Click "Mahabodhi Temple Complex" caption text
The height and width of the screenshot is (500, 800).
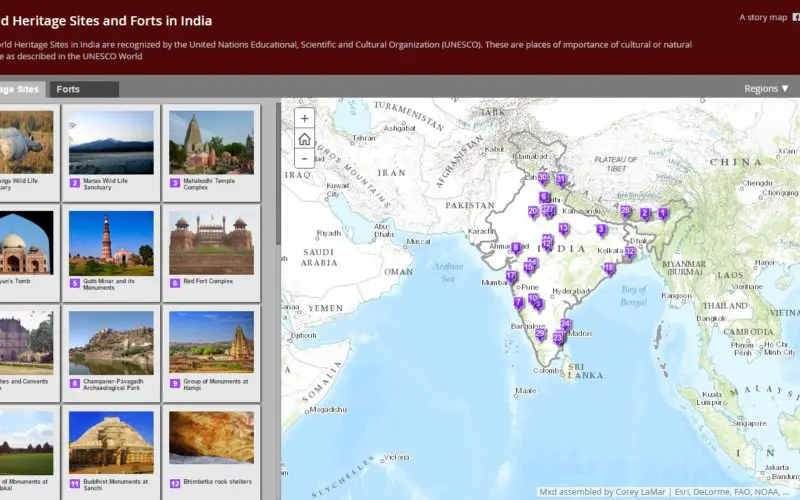click(209, 184)
